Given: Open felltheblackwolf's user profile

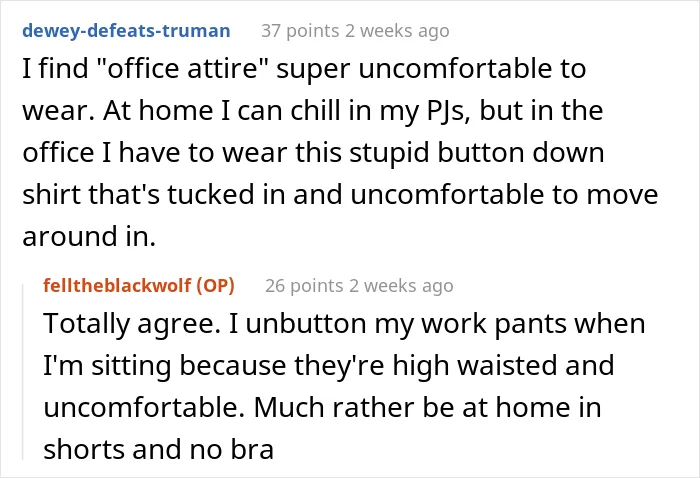Looking at the screenshot, I should [x=117, y=286].
